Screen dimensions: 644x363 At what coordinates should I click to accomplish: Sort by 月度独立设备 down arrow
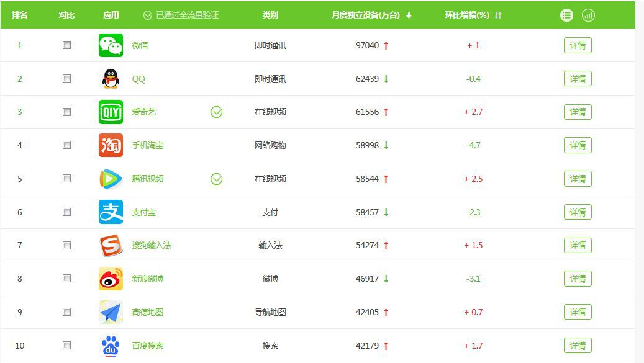pyautogui.click(x=409, y=16)
